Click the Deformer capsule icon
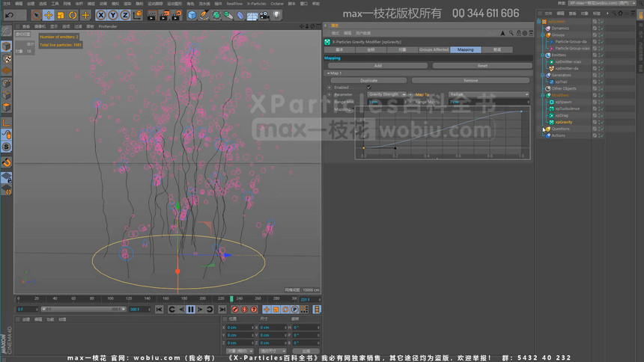644x362 pixels. [x=240, y=16]
